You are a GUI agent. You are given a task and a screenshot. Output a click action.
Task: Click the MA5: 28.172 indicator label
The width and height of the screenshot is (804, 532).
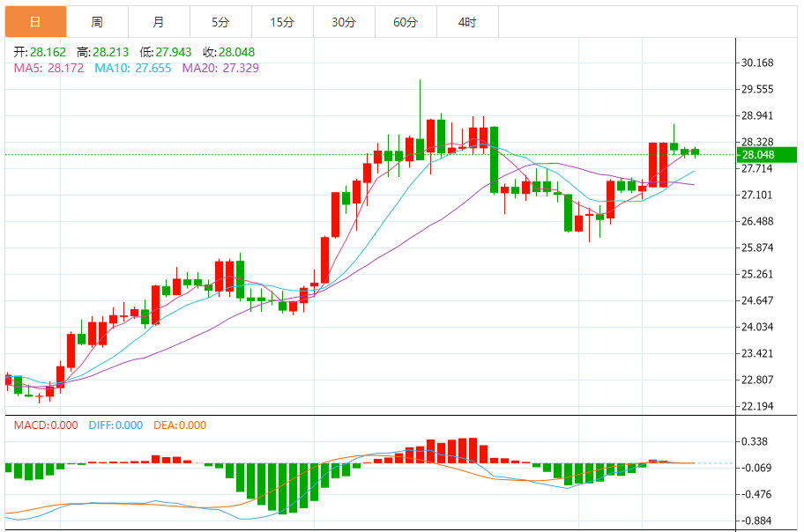48,68
